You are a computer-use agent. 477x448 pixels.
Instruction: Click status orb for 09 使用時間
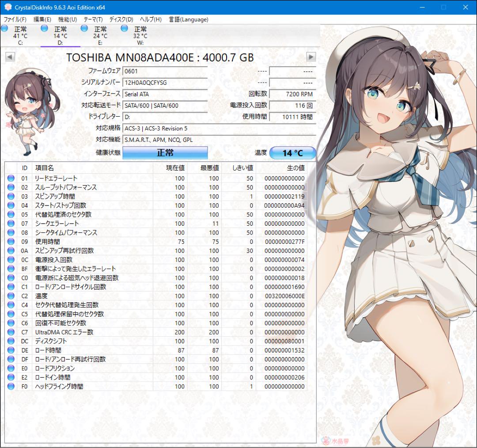11,241
